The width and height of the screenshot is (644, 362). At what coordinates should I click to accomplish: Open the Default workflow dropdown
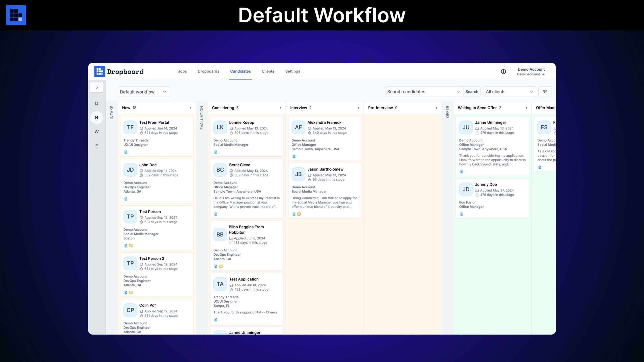(x=144, y=92)
